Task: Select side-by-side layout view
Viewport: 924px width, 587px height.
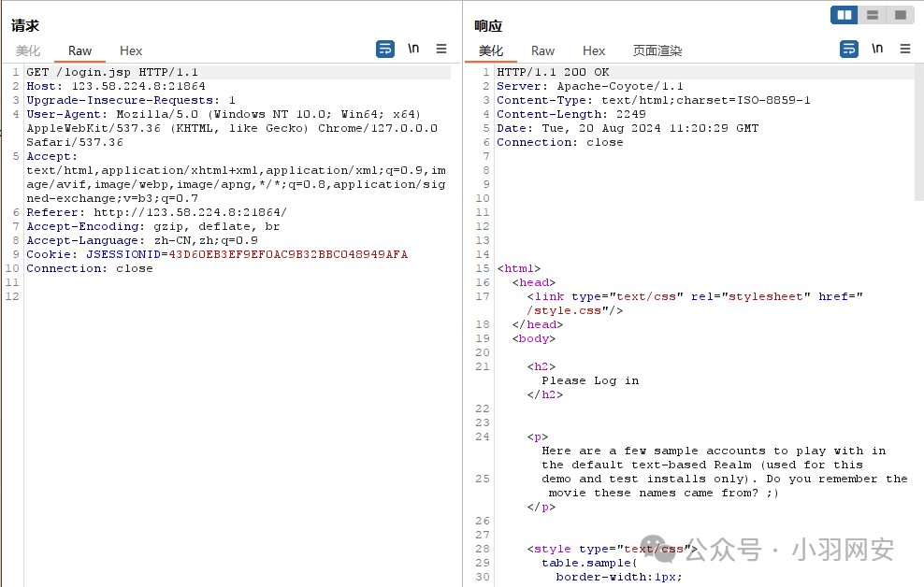Action: (844, 15)
